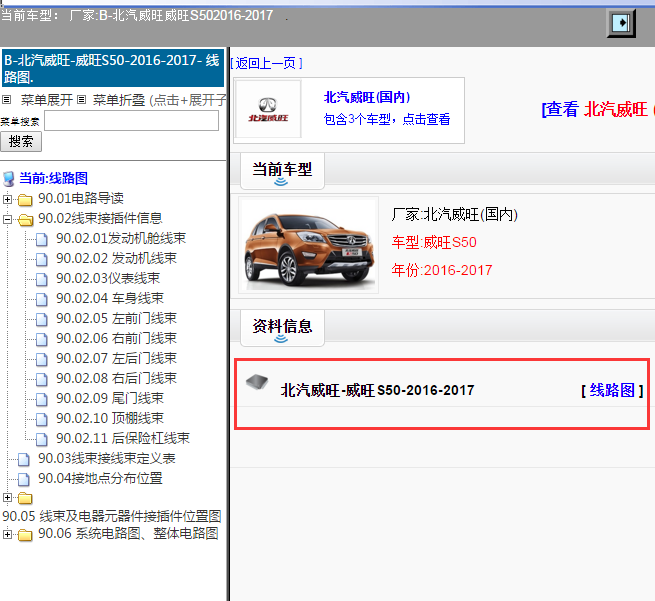The width and height of the screenshot is (655, 601).
Task: Open tree item 90.02.11 后保险杠线束
Action: (x=123, y=439)
